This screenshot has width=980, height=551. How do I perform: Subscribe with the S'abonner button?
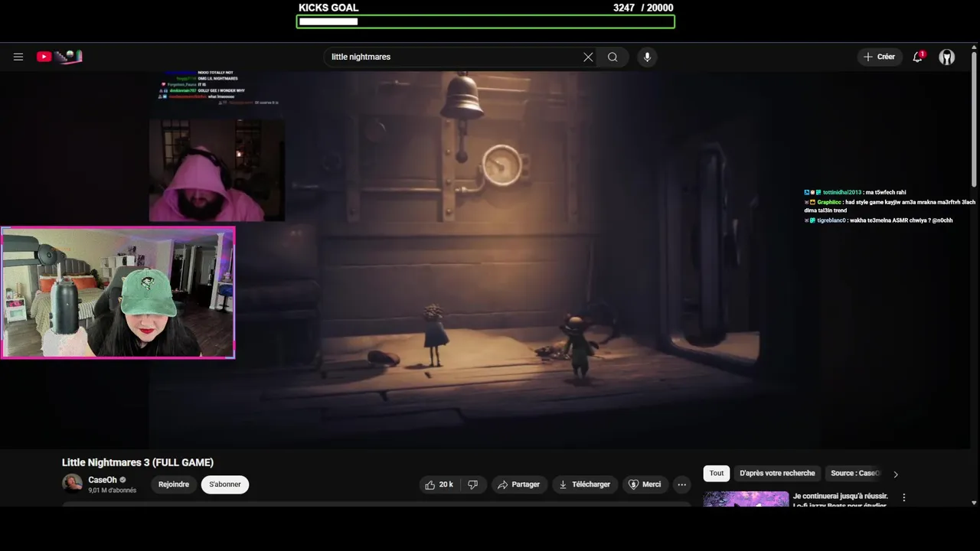[225, 484]
